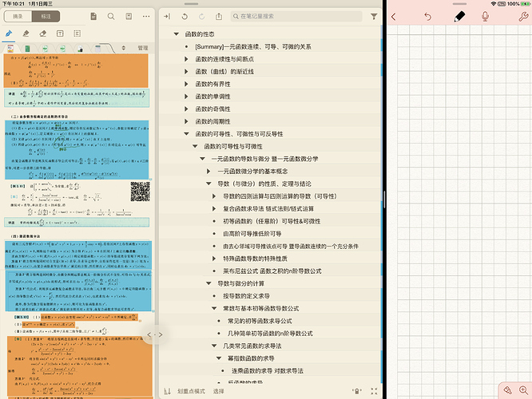Switch to the 标注 mode
The image size is (532, 399).
click(46, 16)
